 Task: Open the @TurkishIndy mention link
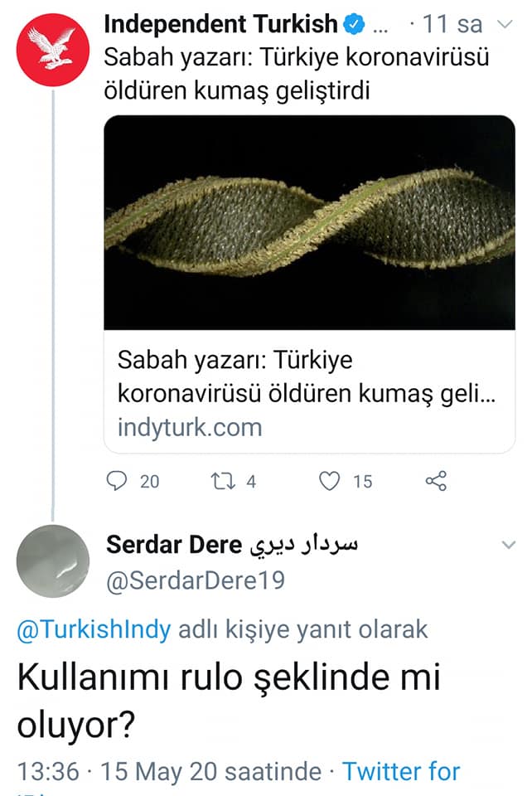coord(94,629)
